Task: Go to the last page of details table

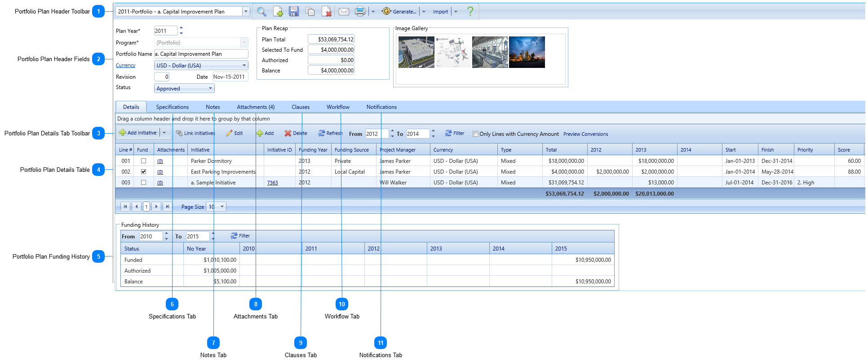Action: pyautogui.click(x=167, y=206)
